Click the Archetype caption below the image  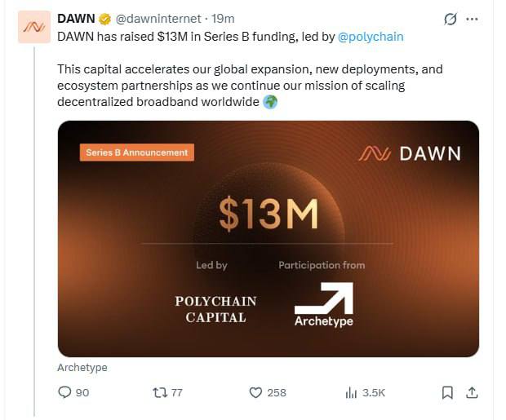(82, 367)
